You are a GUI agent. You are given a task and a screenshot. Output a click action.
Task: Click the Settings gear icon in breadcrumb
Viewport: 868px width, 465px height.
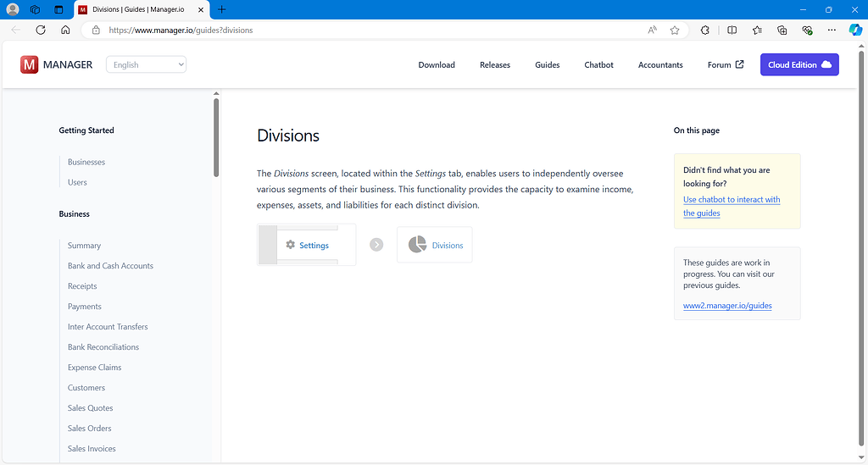pyautogui.click(x=291, y=245)
